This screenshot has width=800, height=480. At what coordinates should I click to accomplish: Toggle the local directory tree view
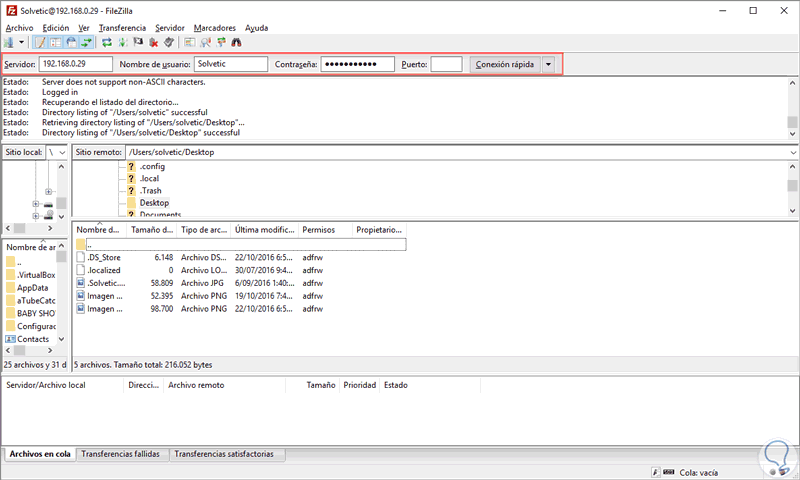56,42
